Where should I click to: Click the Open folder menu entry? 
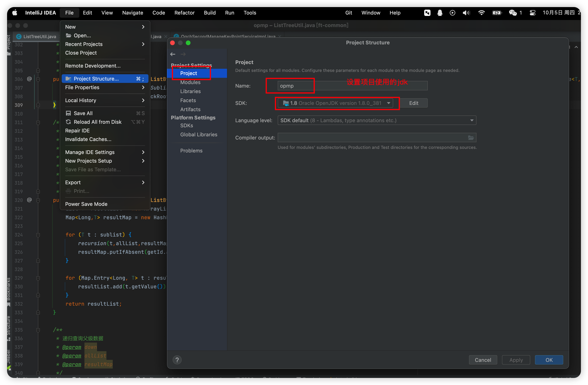(x=82, y=35)
